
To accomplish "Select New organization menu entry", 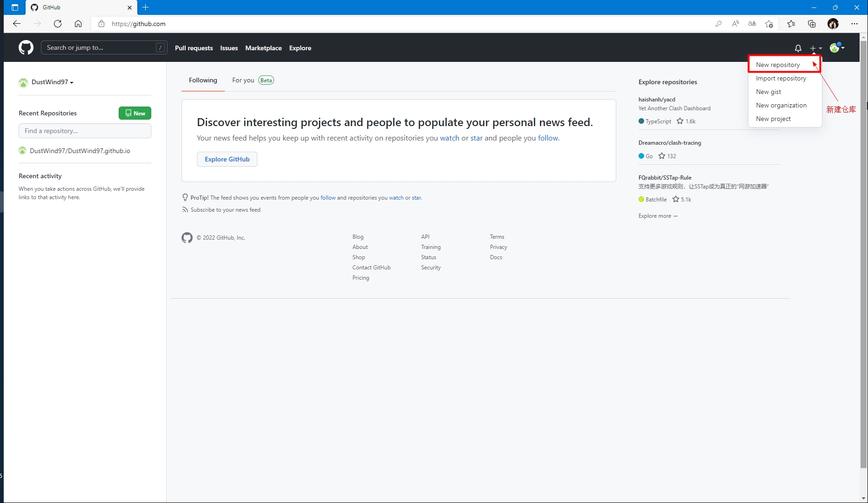I will click(784, 105).
